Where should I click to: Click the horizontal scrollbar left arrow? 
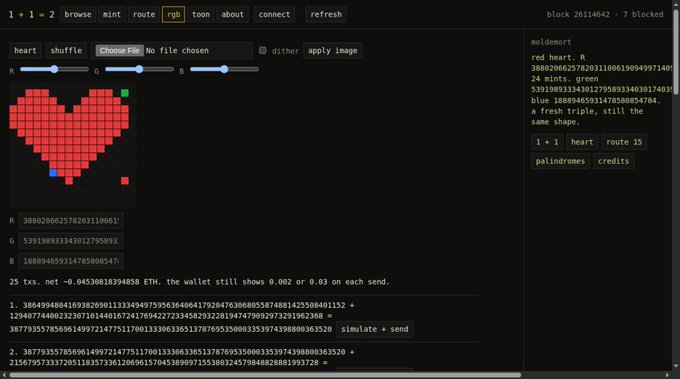(4, 375)
